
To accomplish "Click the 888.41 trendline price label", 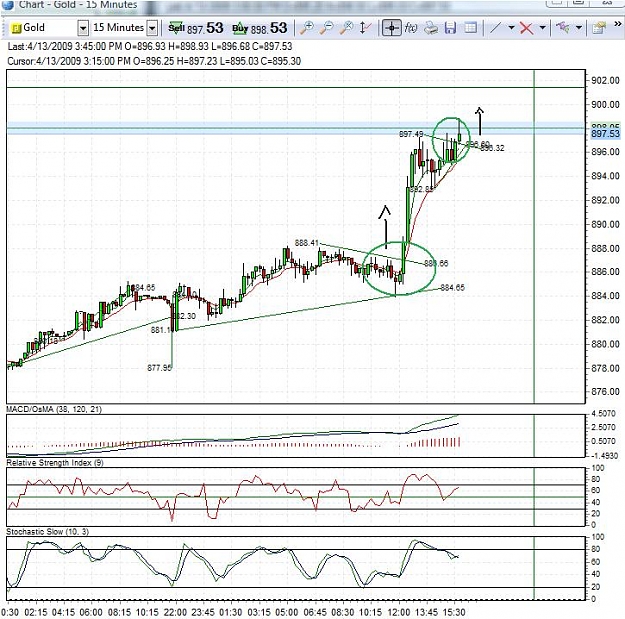I will (x=307, y=243).
